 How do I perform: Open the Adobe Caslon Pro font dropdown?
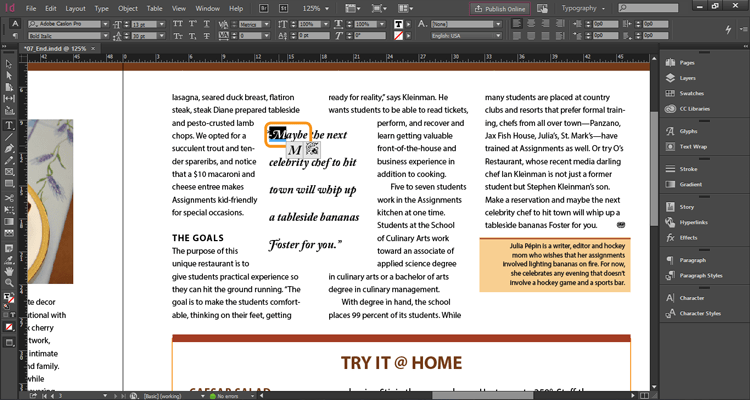(105, 24)
